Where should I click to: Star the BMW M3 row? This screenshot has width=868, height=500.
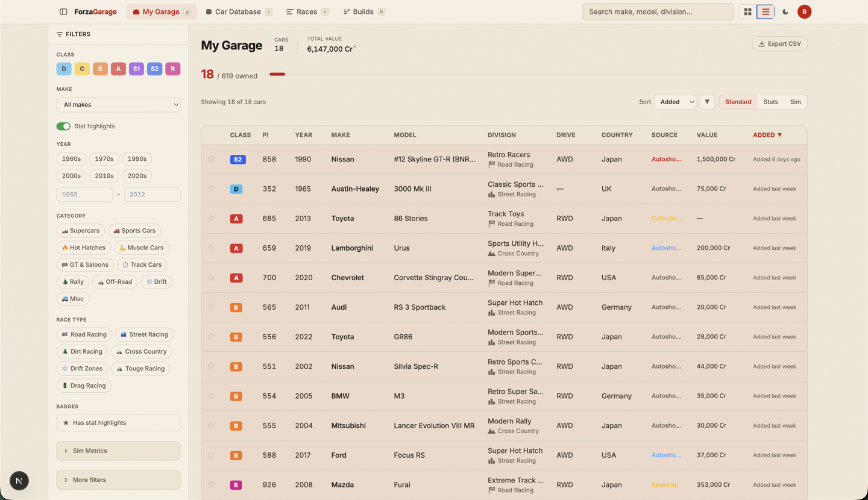click(x=212, y=395)
